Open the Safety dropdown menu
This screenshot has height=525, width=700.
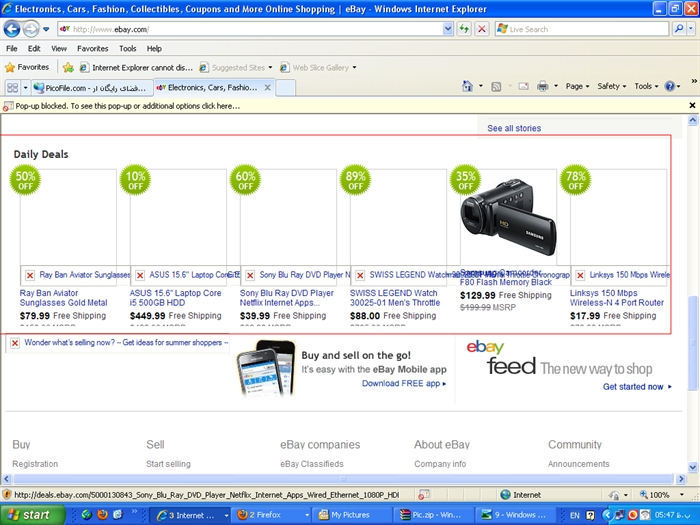click(x=612, y=87)
